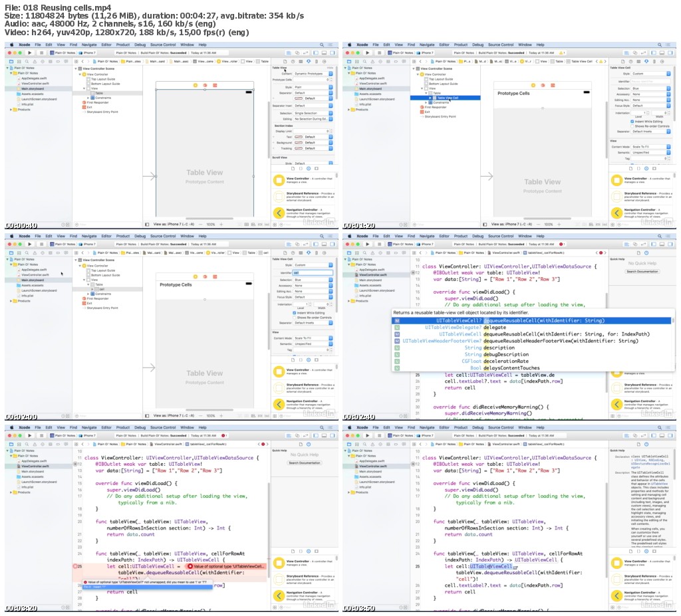Image resolution: width=681 pixels, height=616 pixels.
Task: Open Content Mode Scale To Fill, 00:02:00 frame
Action: tap(314, 338)
